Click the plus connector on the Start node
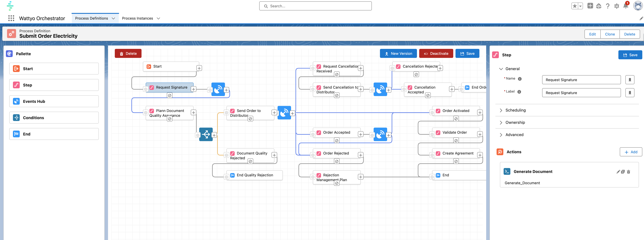The width and height of the screenshot is (644, 240). coord(199,68)
